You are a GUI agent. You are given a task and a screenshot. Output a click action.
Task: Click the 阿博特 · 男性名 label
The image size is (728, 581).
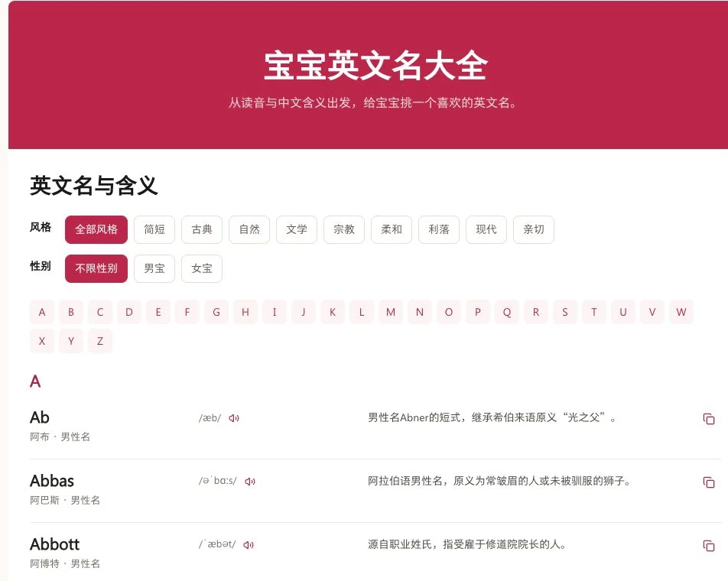65,563
